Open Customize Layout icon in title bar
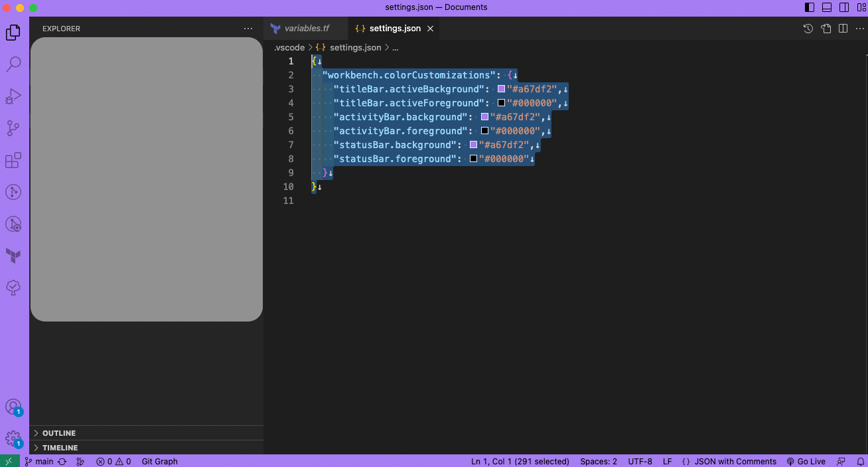 coord(861,7)
